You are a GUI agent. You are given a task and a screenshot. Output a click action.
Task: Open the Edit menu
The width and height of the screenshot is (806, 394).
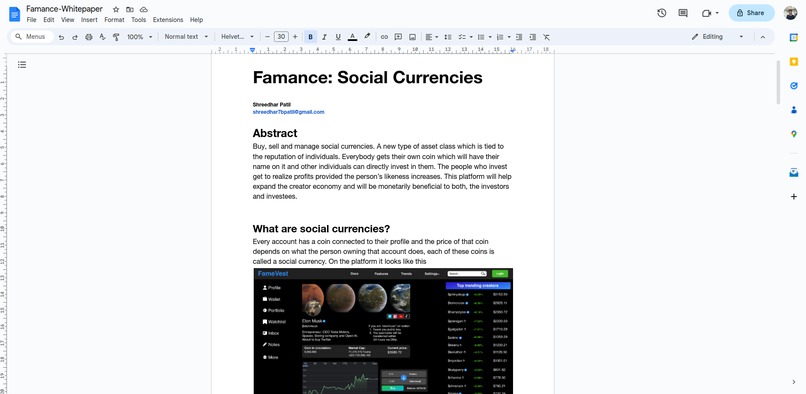tap(48, 20)
